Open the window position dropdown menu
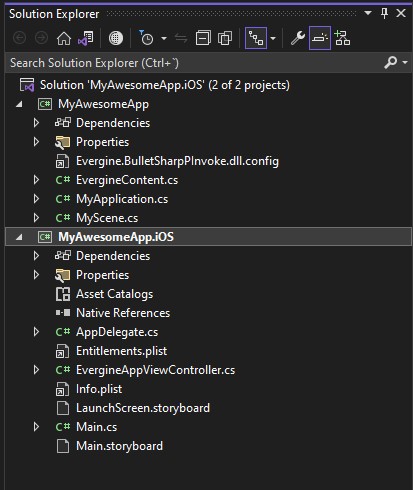 pyautogui.click(x=368, y=13)
